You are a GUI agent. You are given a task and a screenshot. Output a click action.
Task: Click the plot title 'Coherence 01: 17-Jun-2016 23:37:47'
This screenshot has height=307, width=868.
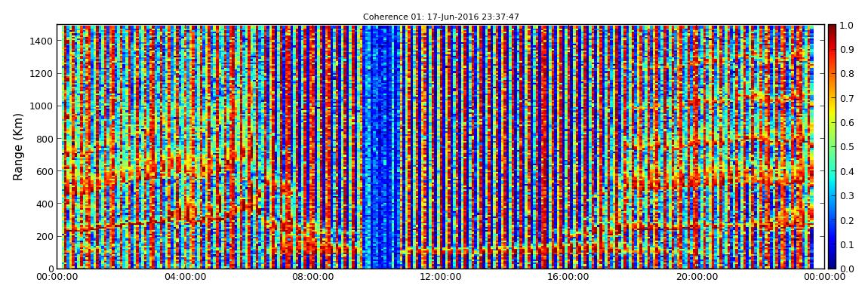[441, 17]
